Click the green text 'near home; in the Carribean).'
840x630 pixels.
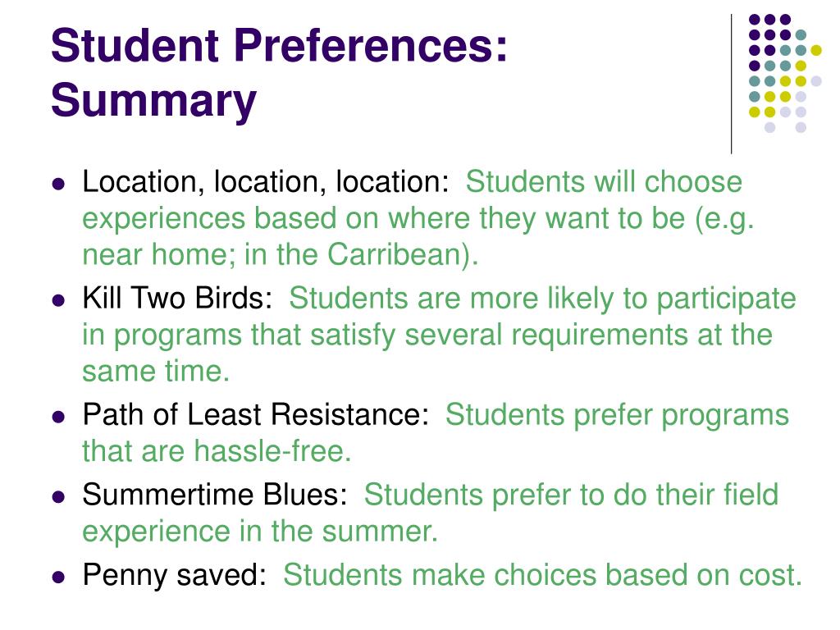point(281,254)
